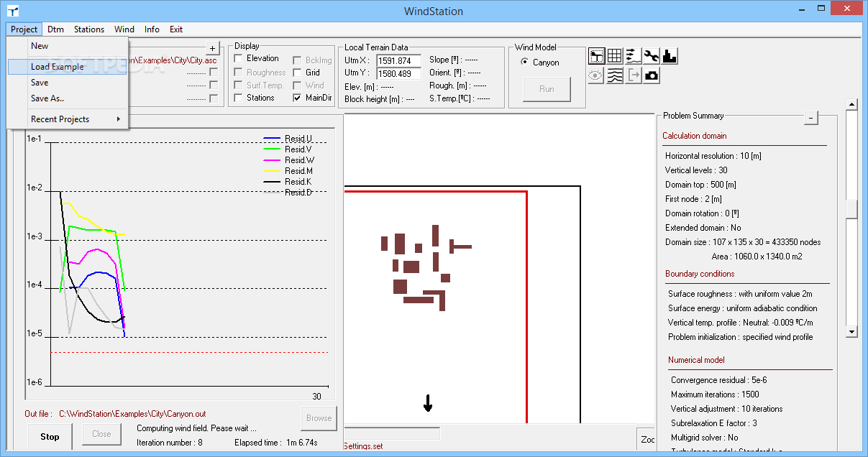Choose Save from Project menu

coord(68,83)
